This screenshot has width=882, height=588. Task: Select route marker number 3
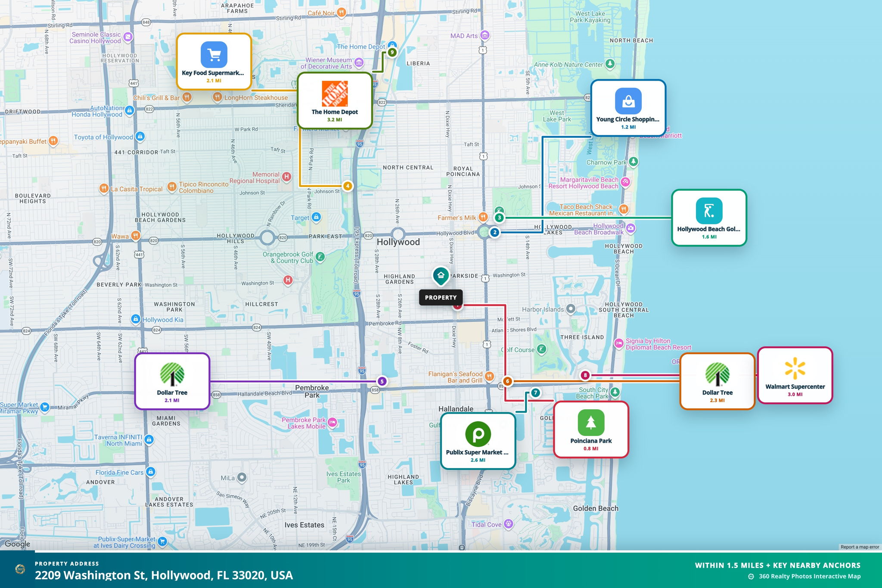pyautogui.click(x=499, y=218)
